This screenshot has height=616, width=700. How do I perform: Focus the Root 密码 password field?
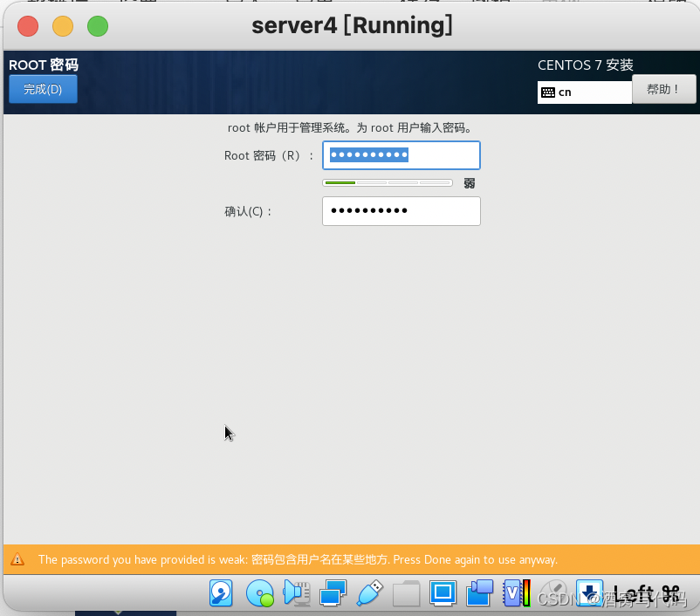click(401, 155)
